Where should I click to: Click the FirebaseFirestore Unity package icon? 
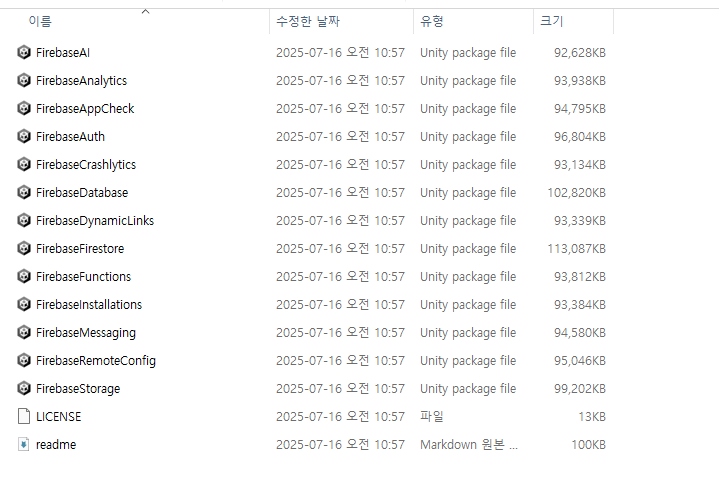24,248
